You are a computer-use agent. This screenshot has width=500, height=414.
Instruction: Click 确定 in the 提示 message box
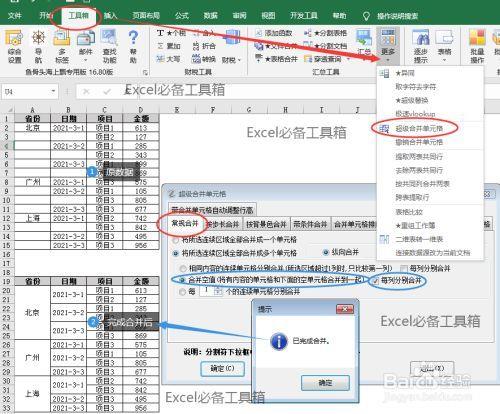tap(325, 383)
